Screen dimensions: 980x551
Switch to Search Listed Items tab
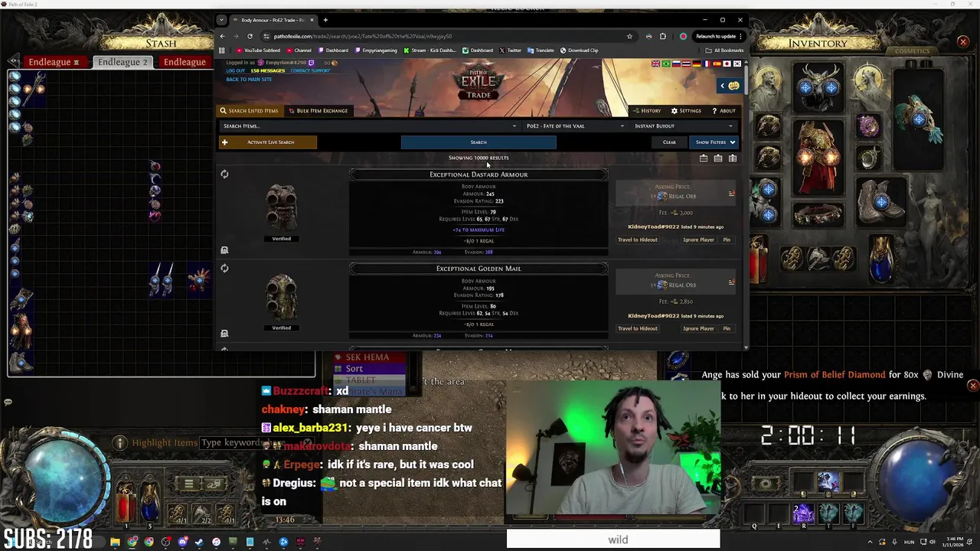point(249,111)
